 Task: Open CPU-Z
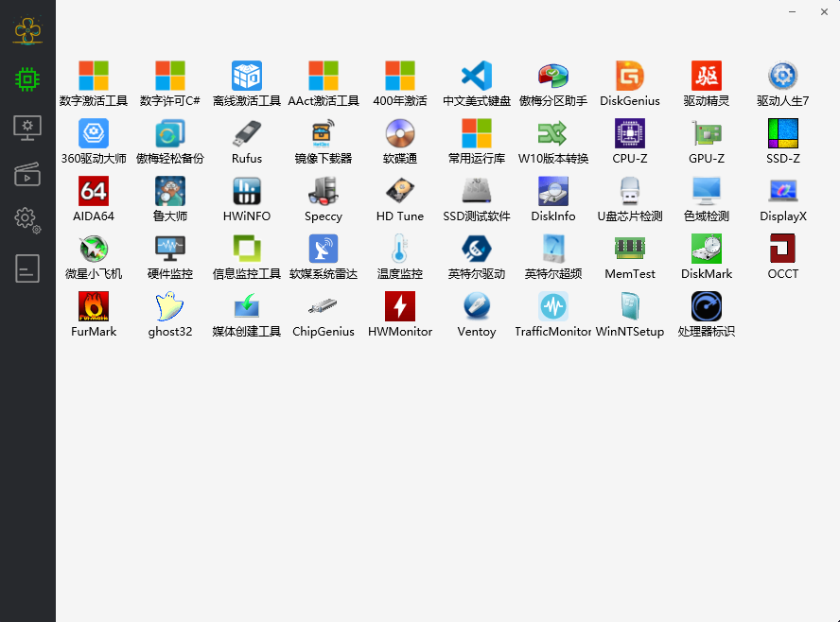[630, 142]
